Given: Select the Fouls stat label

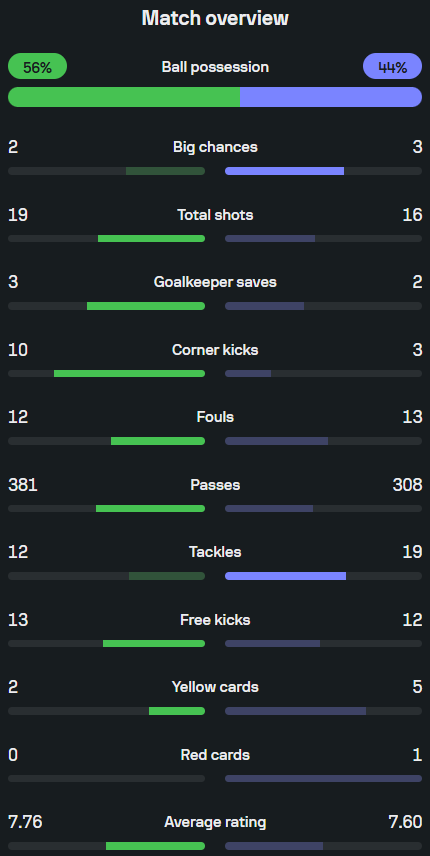Looking at the screenshot, I should [215, 417].
